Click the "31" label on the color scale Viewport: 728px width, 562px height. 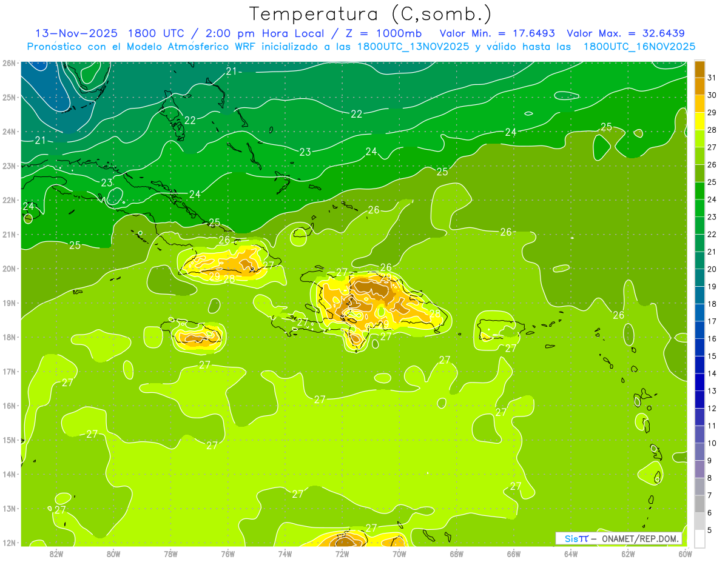pos(713,78)
